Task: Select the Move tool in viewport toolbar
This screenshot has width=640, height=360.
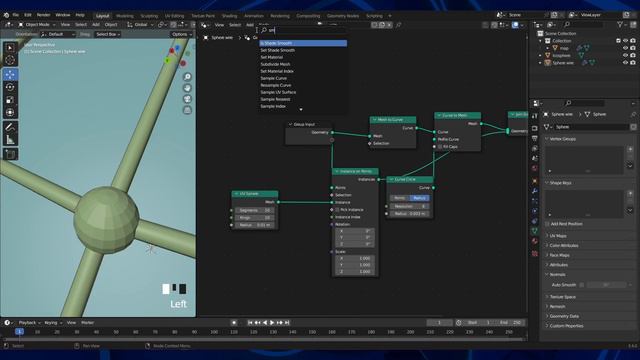Action: 10,74
